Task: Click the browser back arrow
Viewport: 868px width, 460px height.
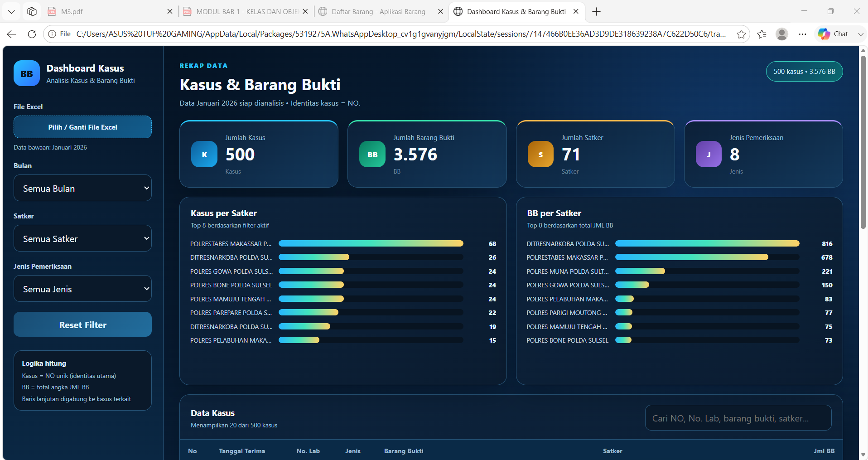Action: [x=12, y=34]
